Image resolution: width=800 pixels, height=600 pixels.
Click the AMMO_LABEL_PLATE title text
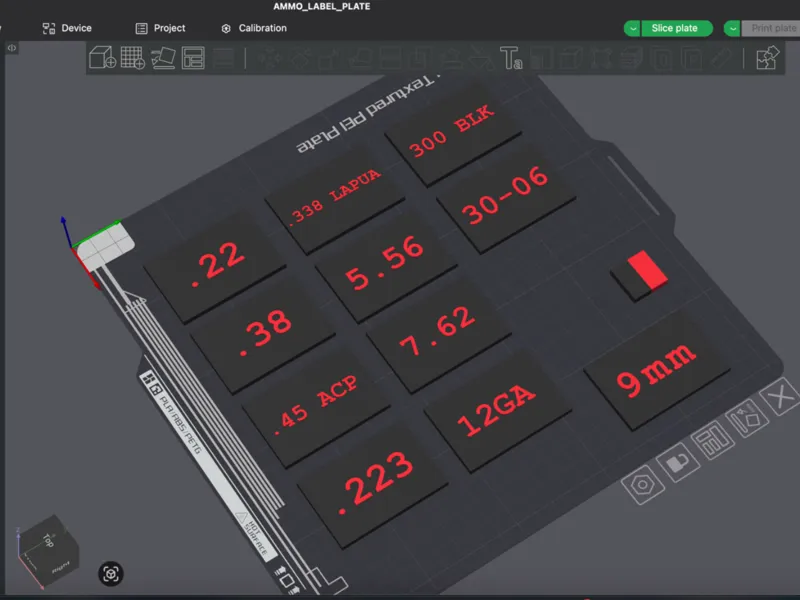321,7
